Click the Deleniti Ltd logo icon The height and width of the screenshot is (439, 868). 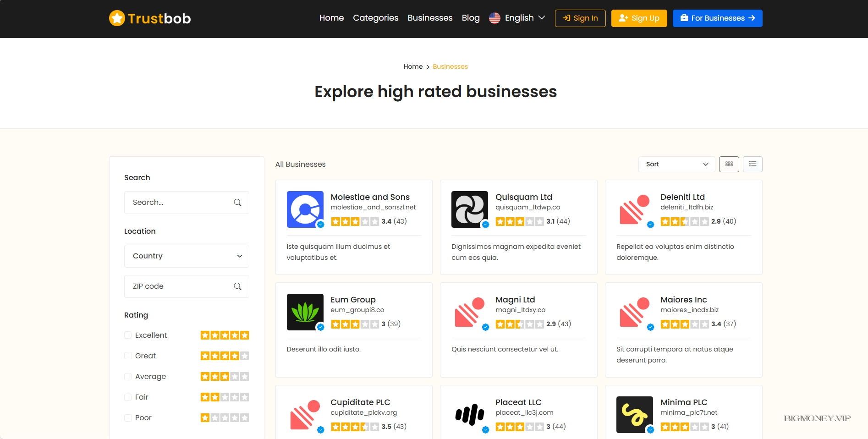tap(635, 209)
